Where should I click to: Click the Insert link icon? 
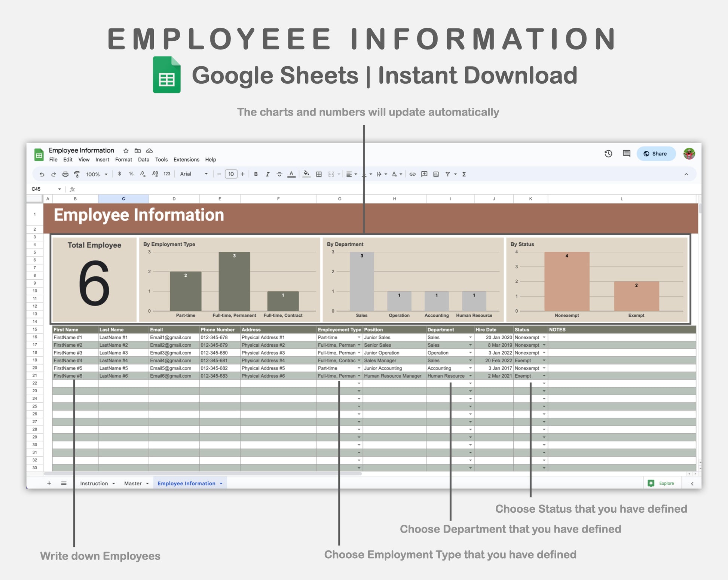(x=412, y=174)
